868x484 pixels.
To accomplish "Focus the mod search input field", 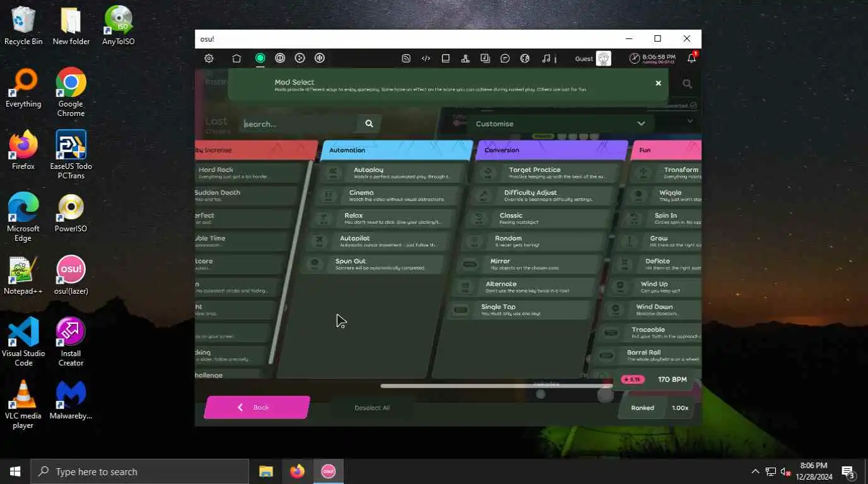I will [298, 124].
